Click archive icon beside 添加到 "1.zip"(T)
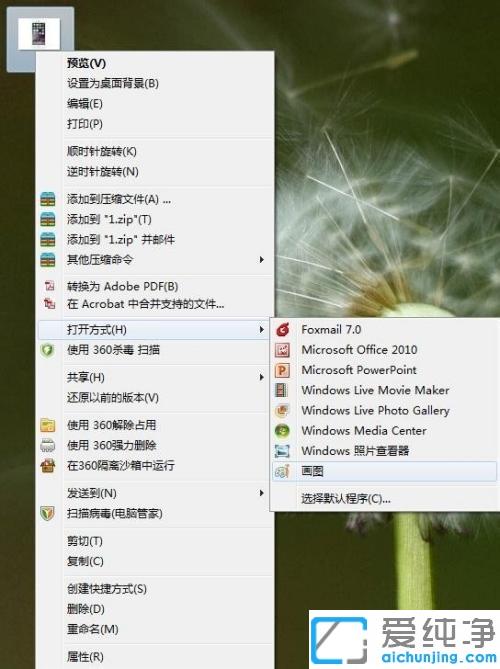The height and width of the screenshot is (669, 500). click(x=48, y=219)
